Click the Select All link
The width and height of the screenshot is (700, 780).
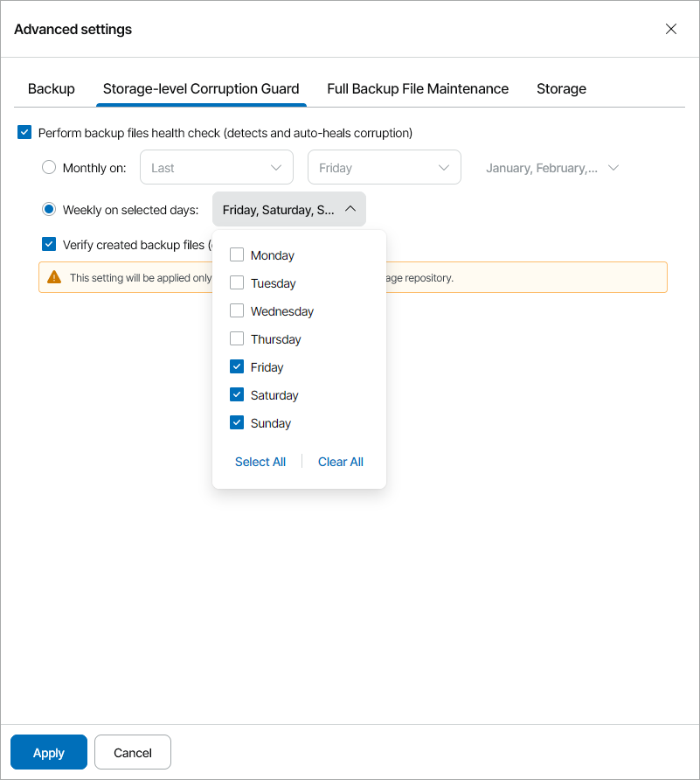pos(260,462)
